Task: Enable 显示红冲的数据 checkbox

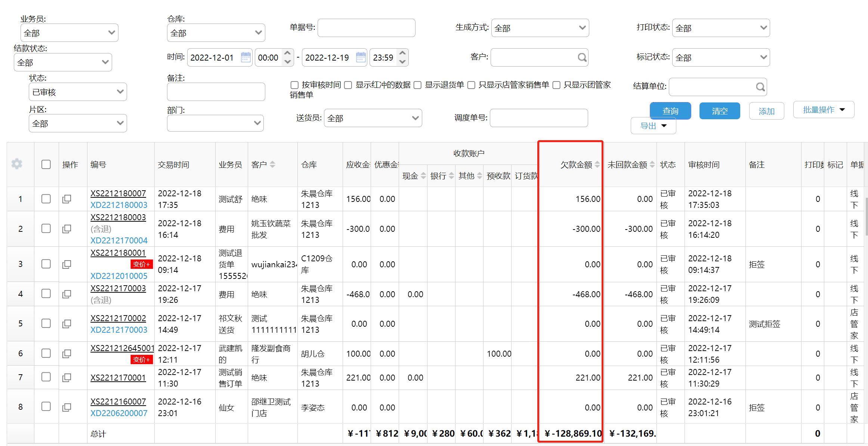Action: (348, 85)
